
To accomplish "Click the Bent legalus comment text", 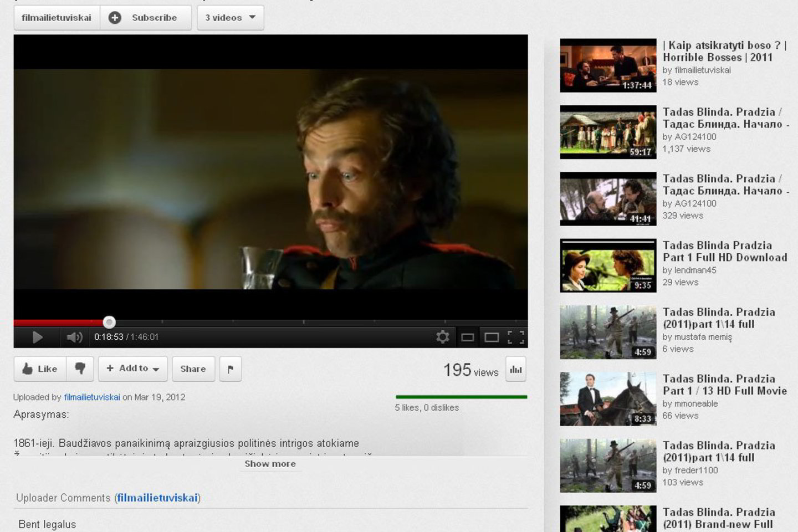I will point(47,524).
